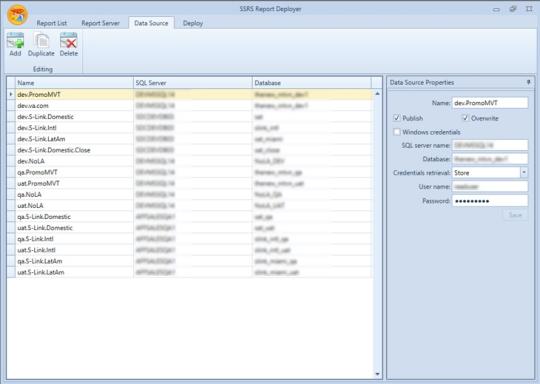The height and width of the screenshot is (384, 540).
Task: Click the scroll up arrow in the grid
Action: 377,94
